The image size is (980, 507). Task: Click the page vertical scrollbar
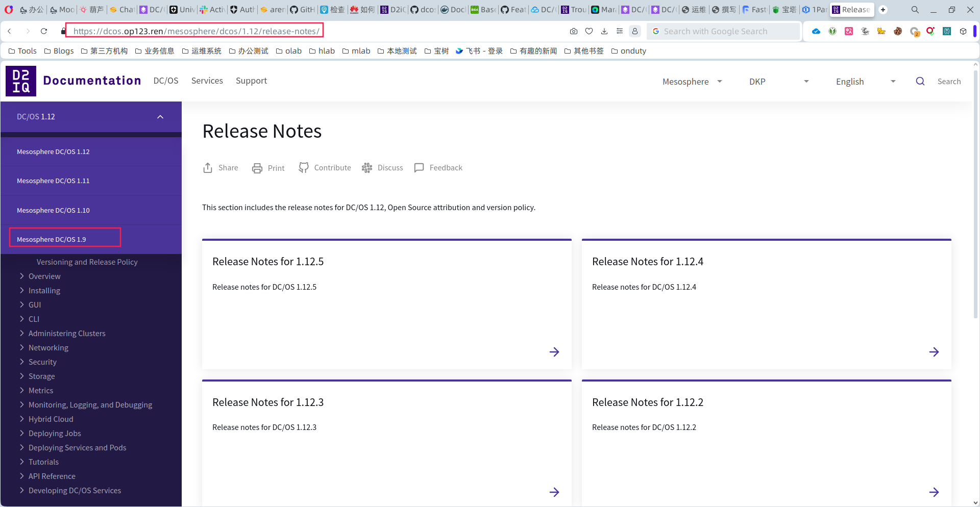(976, 194)
